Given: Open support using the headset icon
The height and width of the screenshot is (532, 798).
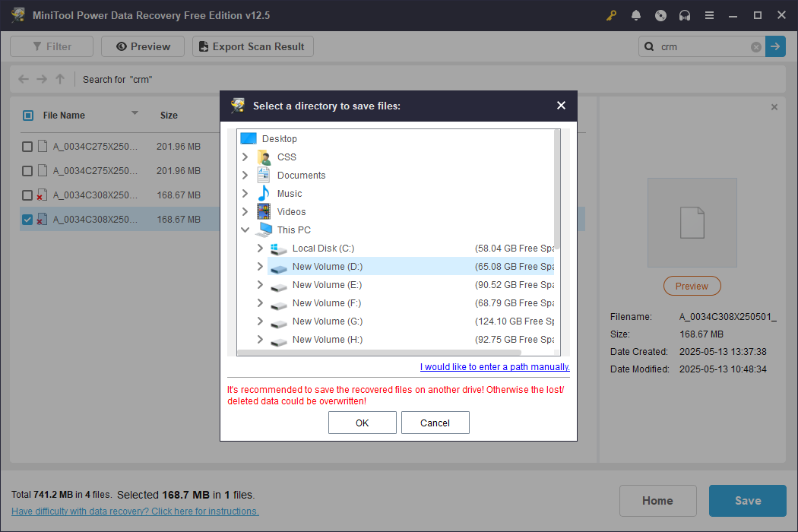Looking at the screenshot, I should [x=685, y=14].
